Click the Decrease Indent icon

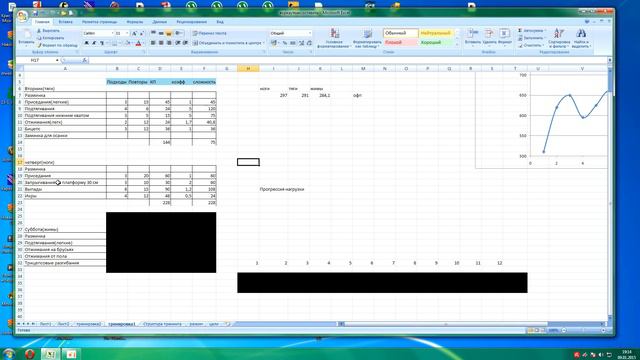click(x=178, y=43)
